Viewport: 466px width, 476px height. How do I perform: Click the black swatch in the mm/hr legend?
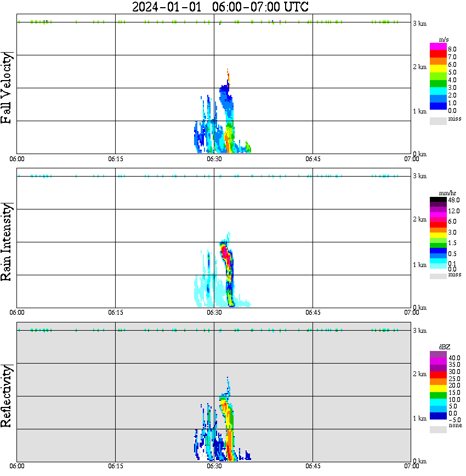tap(438, 200)
